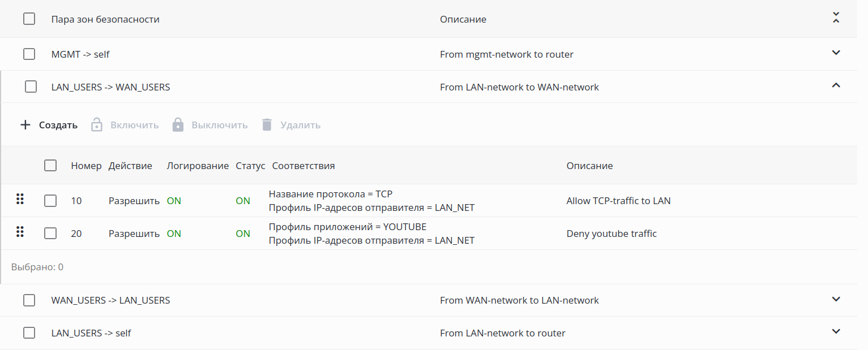868x350 pixels.
Task: Tick the checkbox for rule number 20
Action: pyautogui.click(x=50, y=234)
